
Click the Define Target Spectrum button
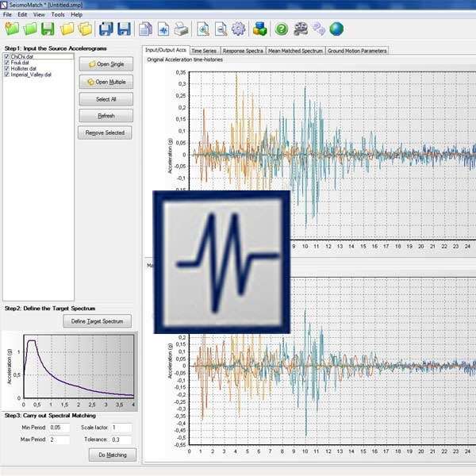click(97, 321)
